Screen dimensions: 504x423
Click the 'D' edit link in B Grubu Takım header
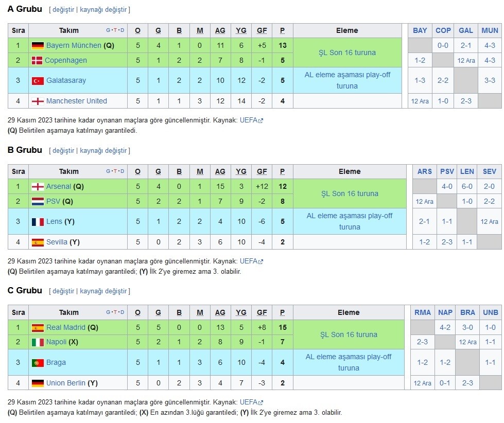point(122,171)
